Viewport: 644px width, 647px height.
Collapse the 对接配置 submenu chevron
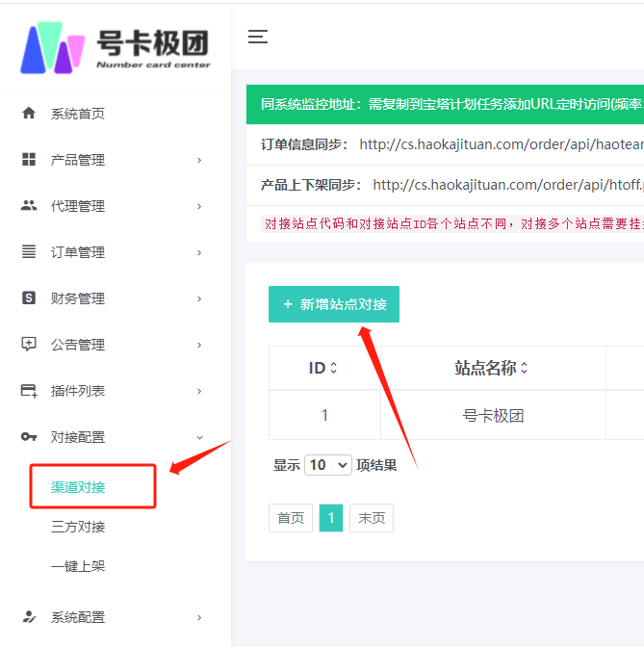(x=199, y=437)
